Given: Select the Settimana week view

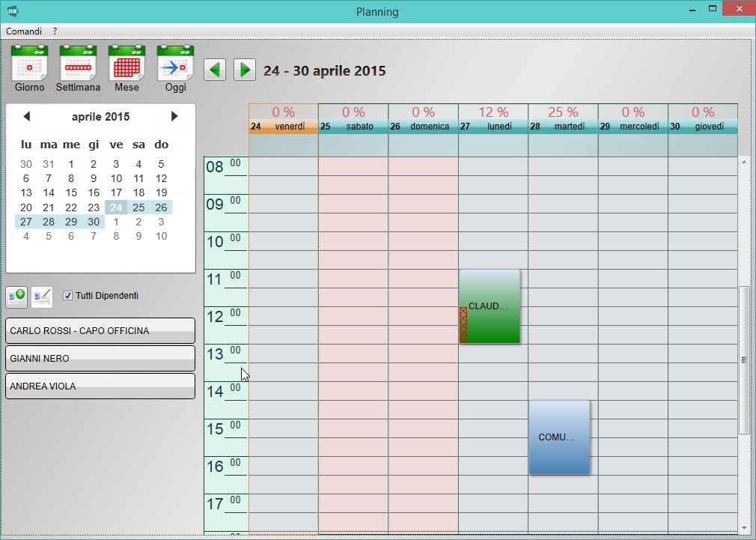Looking at the screenshot, I should [x=78, y=69].
